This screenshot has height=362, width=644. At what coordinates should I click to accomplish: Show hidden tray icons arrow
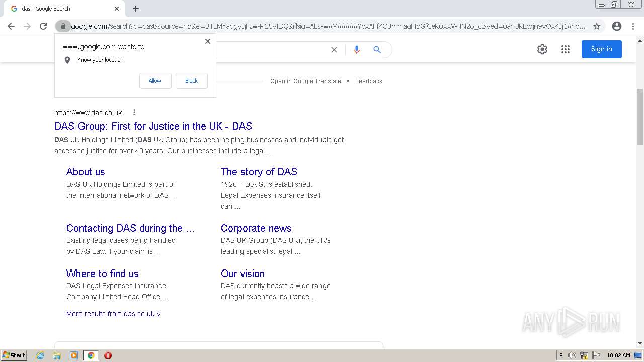(561, 355)
